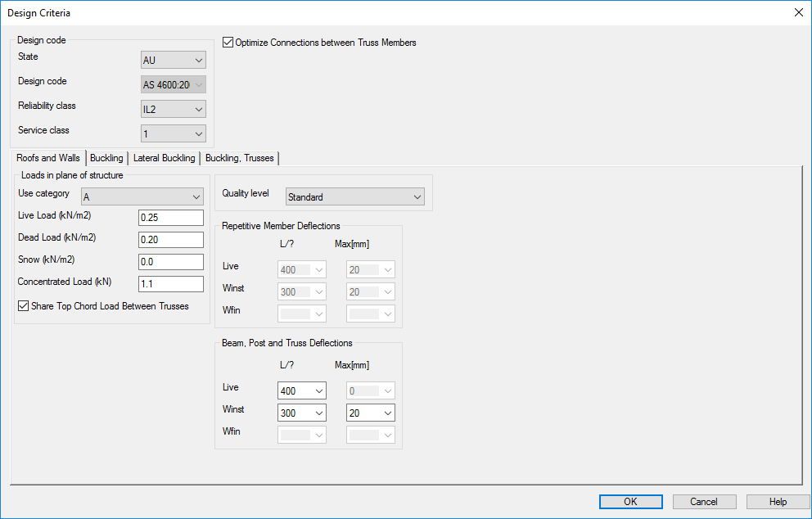Focus the Dead Load input field
The height and width of the screenshot is (519, 812).
(x=170, y=240)
